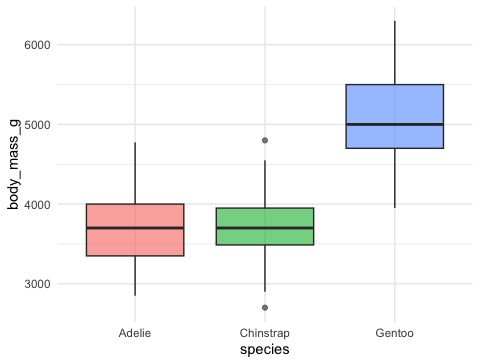Select the Gentoo median line
480x364 pixels.
coord(395,124)
